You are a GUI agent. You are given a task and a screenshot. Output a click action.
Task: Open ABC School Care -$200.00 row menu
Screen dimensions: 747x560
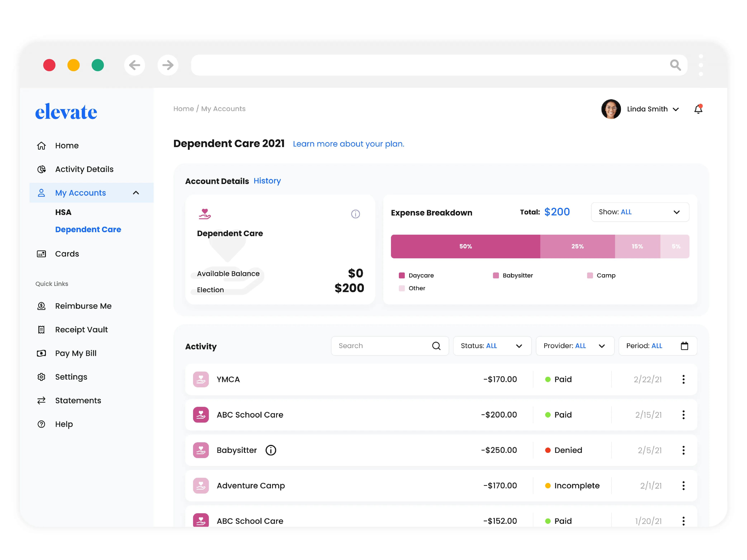pyautogui.click(x=683, y=415)
